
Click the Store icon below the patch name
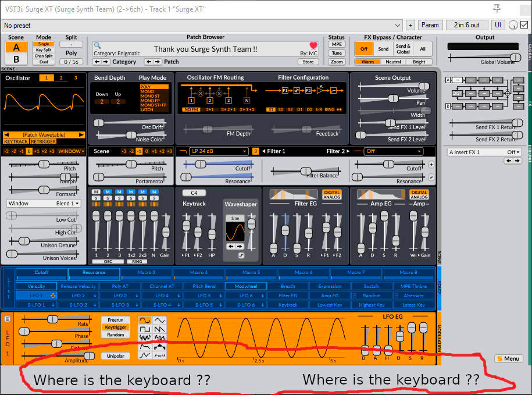coord(308,61)
